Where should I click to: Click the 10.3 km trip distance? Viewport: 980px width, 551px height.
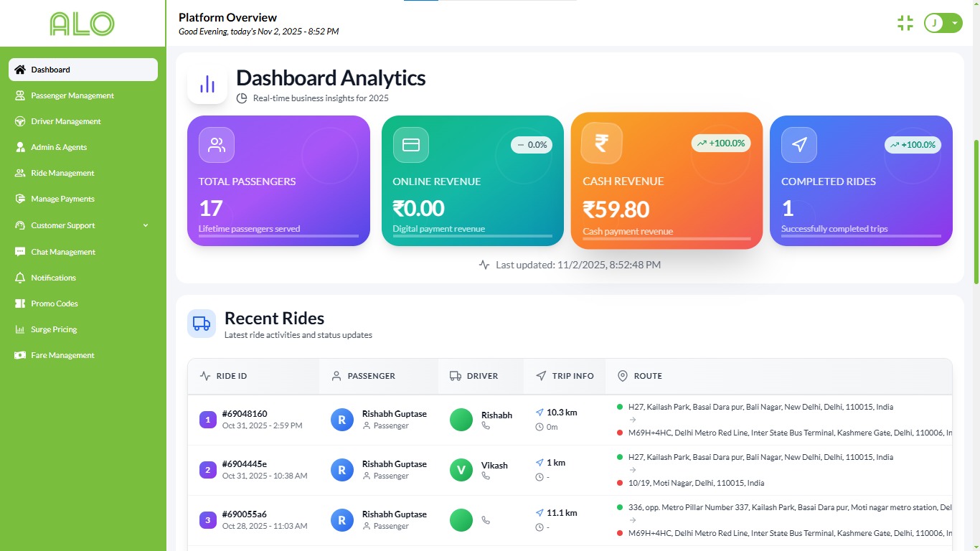click(x=562, y=413)
